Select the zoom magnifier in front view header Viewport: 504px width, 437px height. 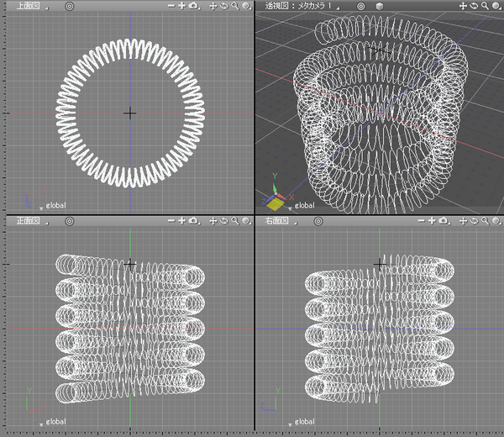pyautogui.click(x=235, y=221)
